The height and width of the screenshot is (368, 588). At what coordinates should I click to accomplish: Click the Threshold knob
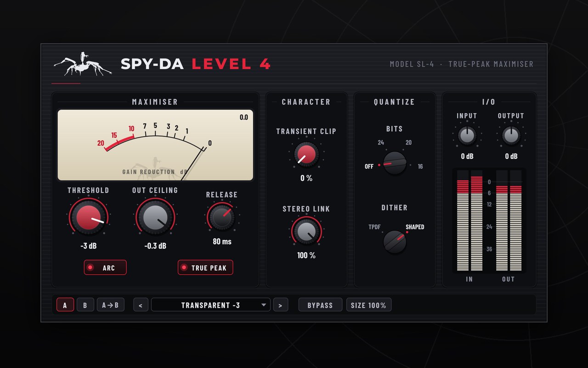88,218
